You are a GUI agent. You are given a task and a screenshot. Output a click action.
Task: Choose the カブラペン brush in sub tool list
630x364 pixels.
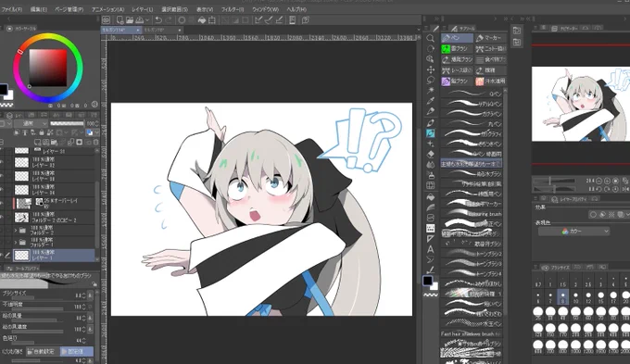click(x=472, y=114)
